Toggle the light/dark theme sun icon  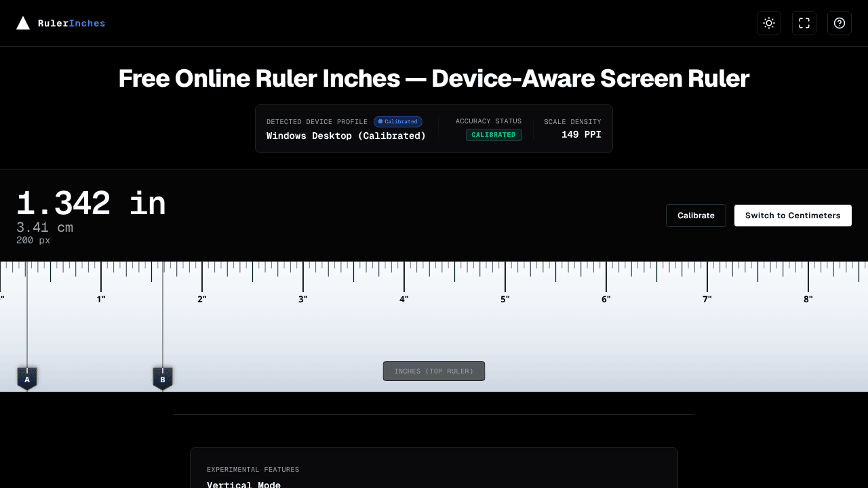(x=769, y=23)
